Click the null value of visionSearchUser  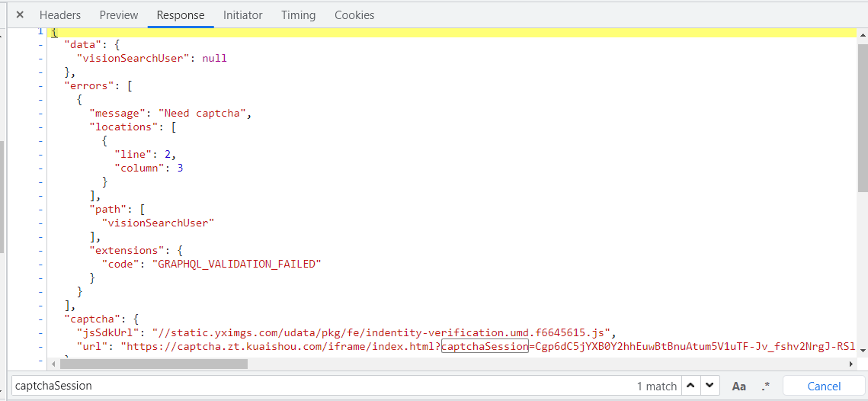[215, 58]
